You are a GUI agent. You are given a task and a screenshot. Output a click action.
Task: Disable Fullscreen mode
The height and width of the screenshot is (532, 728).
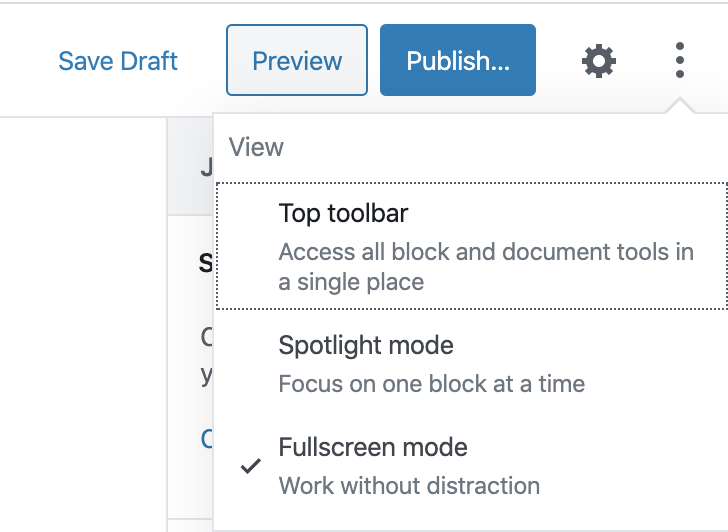click(372, 447)
